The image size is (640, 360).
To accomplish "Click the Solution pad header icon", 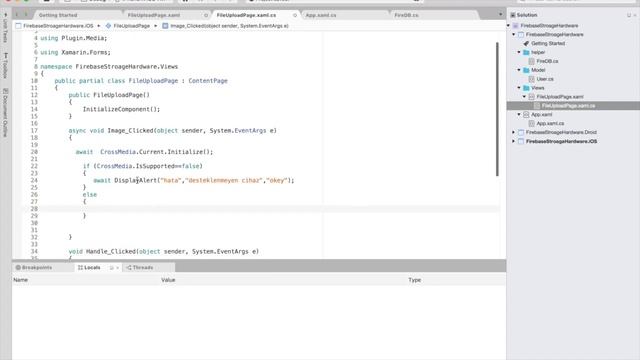I will pyautogui.click(x=513, y=15).
